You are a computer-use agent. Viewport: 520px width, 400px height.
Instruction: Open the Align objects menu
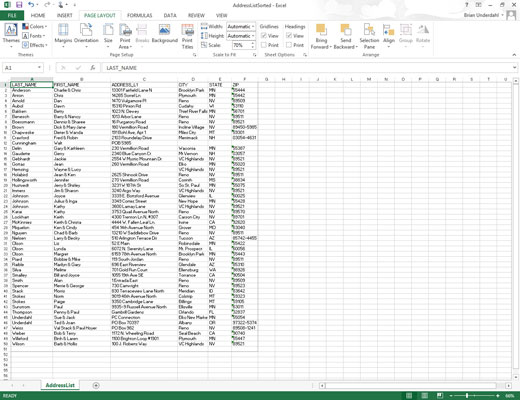coord(389,36)
